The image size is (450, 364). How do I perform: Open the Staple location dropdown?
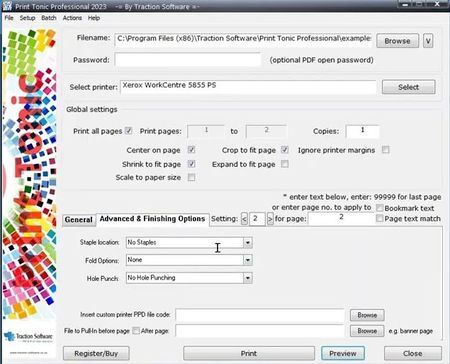(248, 243)
